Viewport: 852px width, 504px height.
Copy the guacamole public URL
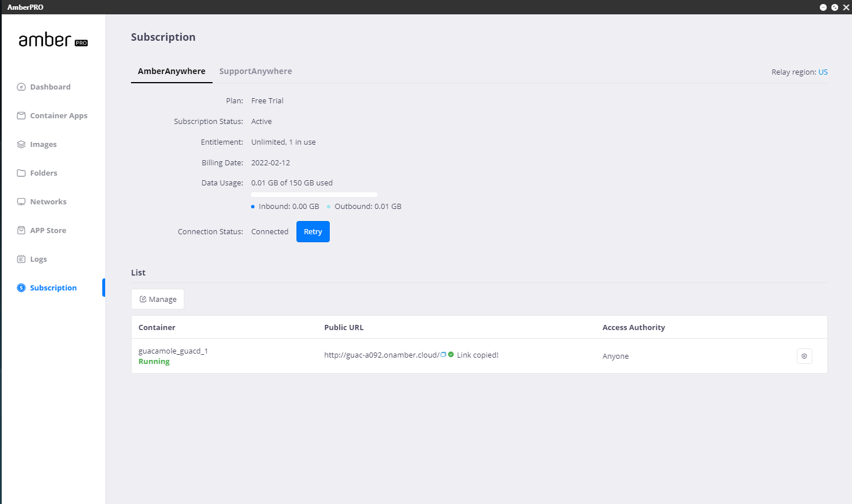click(444, 355)
